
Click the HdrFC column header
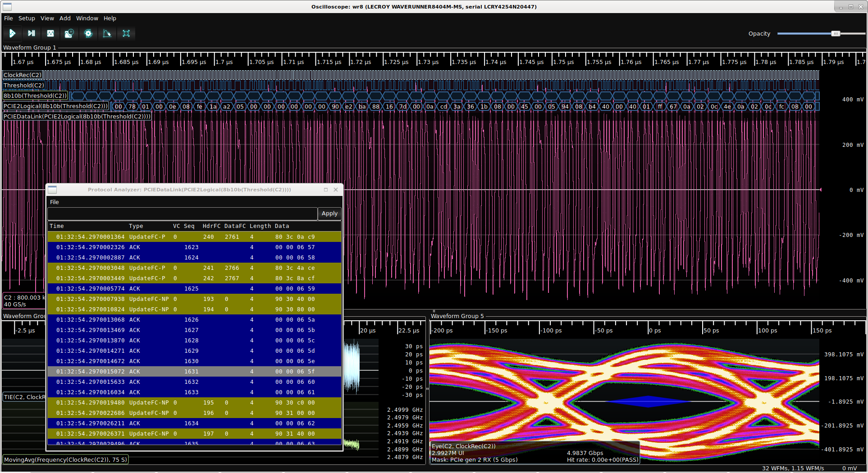point(211,226)
